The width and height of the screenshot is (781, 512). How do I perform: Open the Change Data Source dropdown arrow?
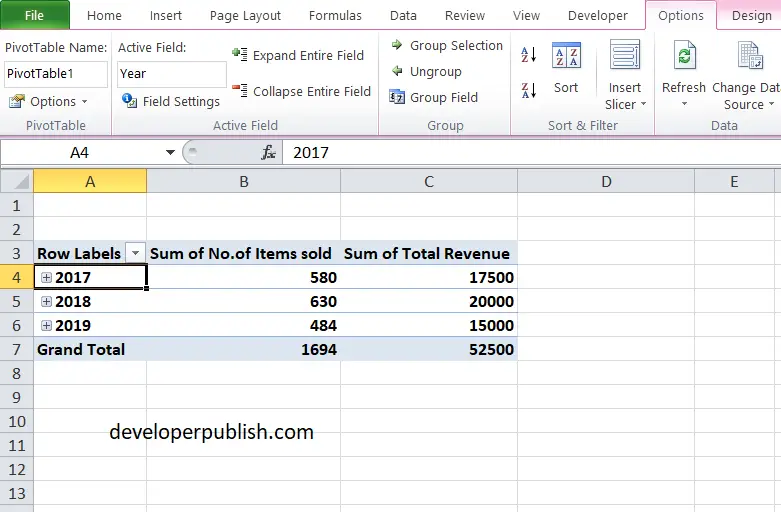(772, 104)
